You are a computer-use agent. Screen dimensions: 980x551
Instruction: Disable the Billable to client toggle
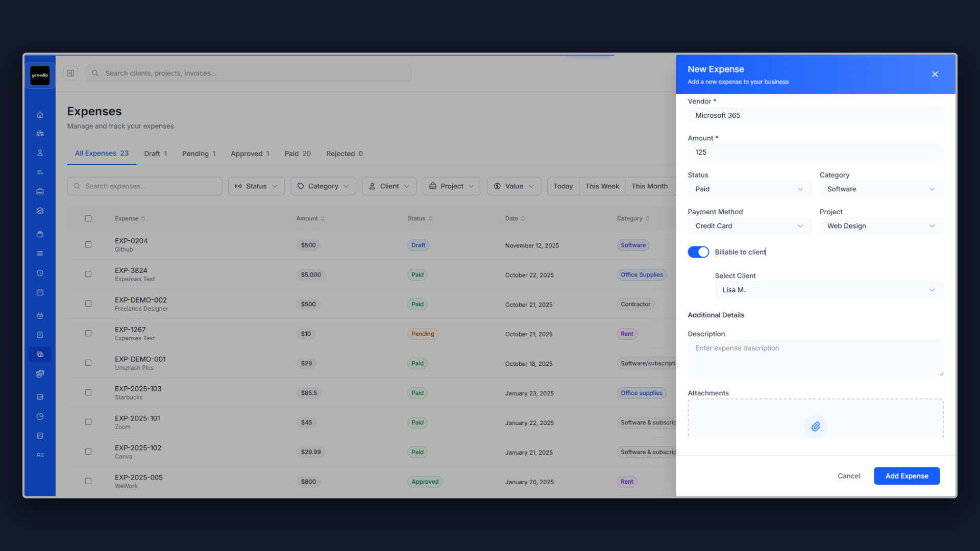point(698,252)
